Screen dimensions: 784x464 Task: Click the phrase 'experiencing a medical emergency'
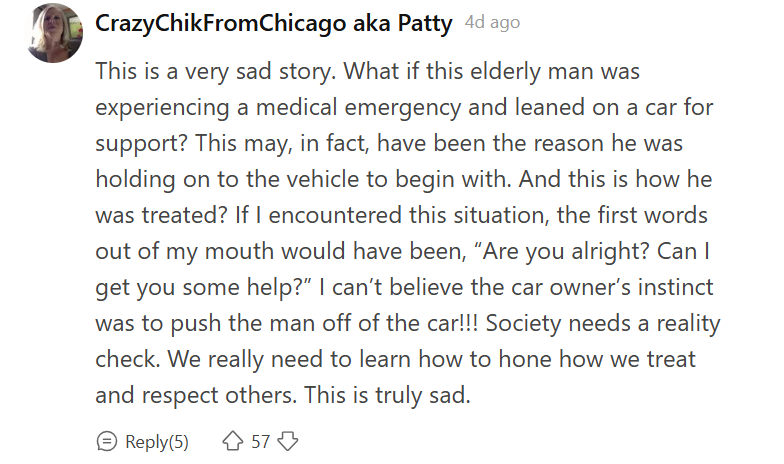coord(278,108)
